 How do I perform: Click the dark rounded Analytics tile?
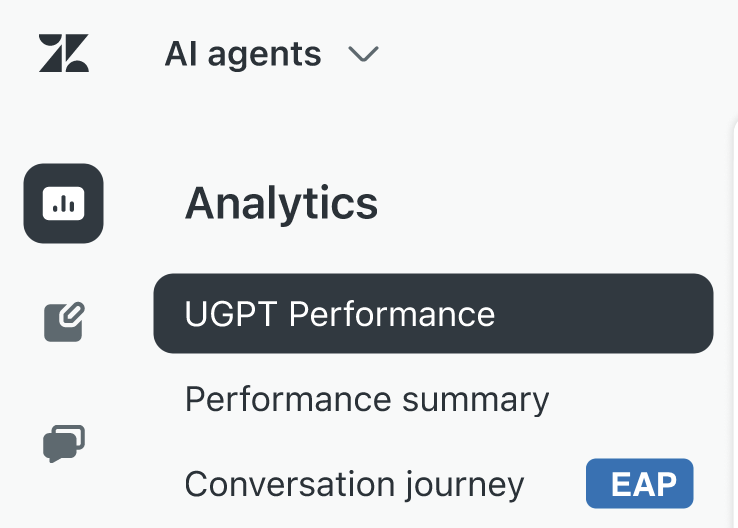coord(64,203)
